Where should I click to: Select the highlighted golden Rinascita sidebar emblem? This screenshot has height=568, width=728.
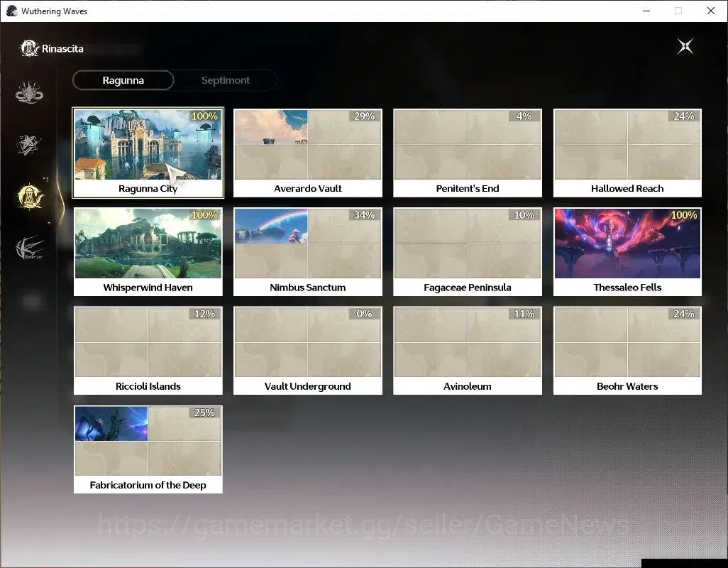(x=31, y=197)
